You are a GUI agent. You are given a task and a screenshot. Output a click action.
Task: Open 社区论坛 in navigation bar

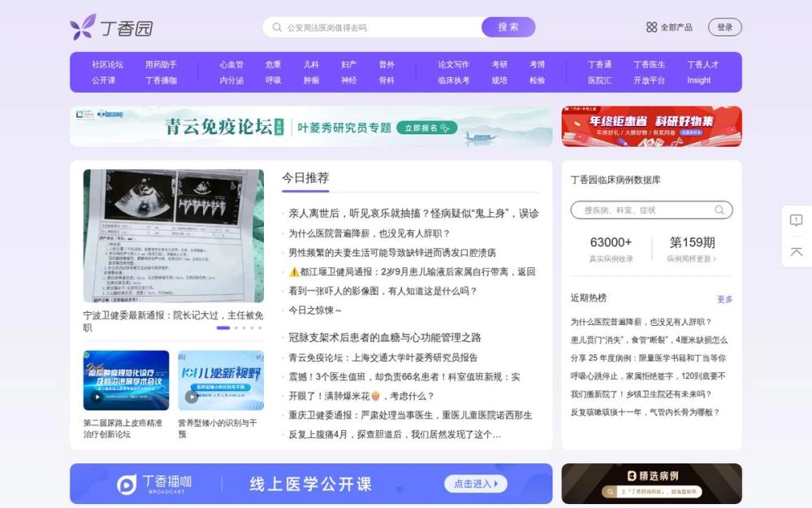coord(107,64)
